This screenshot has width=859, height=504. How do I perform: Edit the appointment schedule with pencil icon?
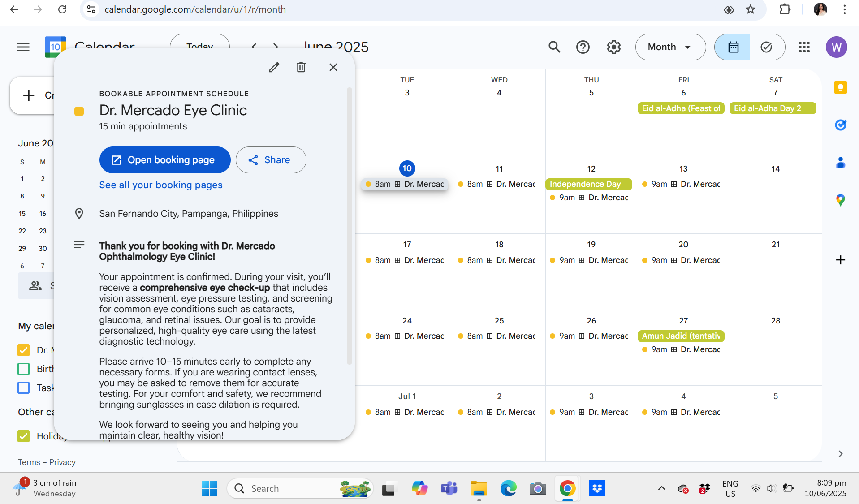tap(274, 67)
